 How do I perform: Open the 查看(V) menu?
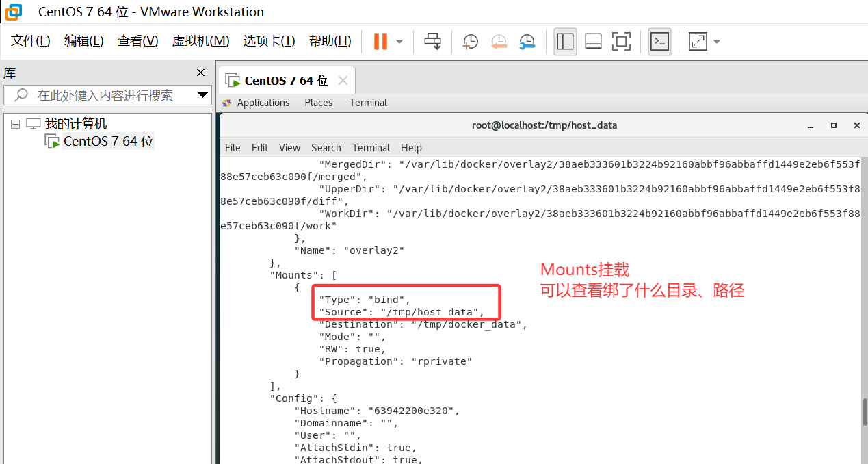click(x=137, y=41)
